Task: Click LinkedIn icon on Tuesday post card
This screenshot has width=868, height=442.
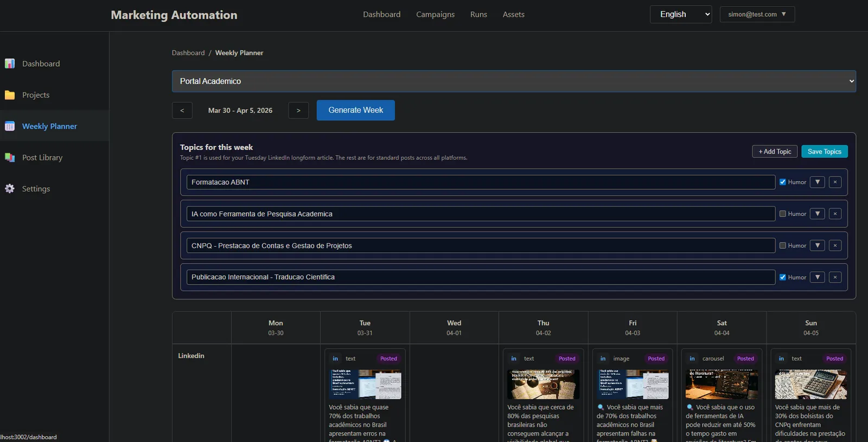Action: pos(335,358)
